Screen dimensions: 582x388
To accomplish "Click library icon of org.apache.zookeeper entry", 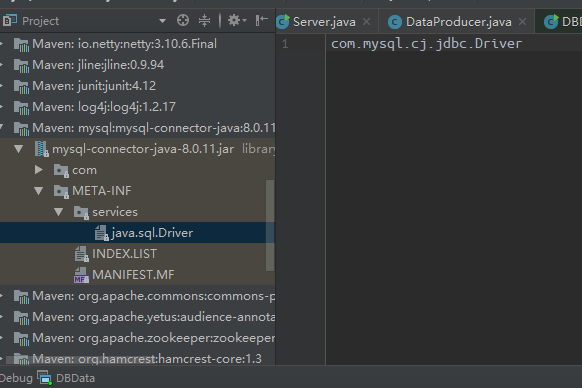I will [x=21, y=339].
